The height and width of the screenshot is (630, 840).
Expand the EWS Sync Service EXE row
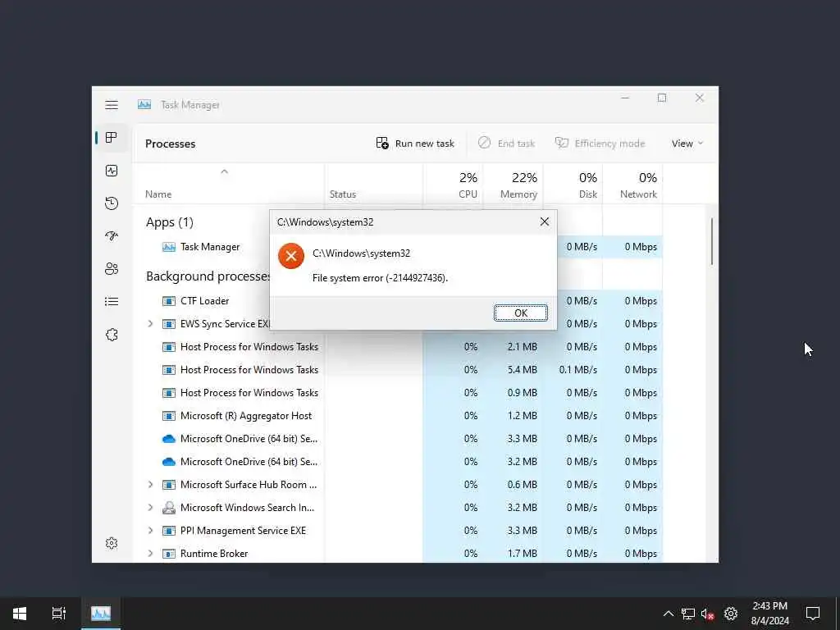[151, 323]
